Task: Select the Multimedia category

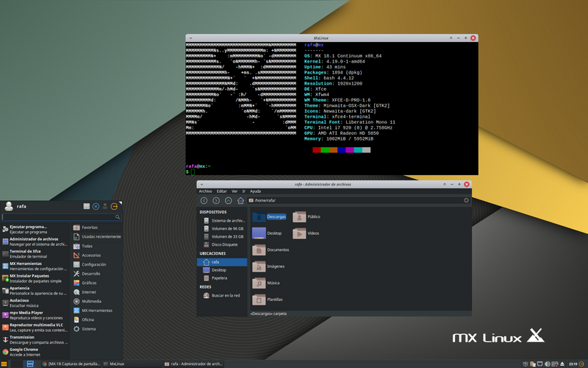Action: (x=96, y=301)
